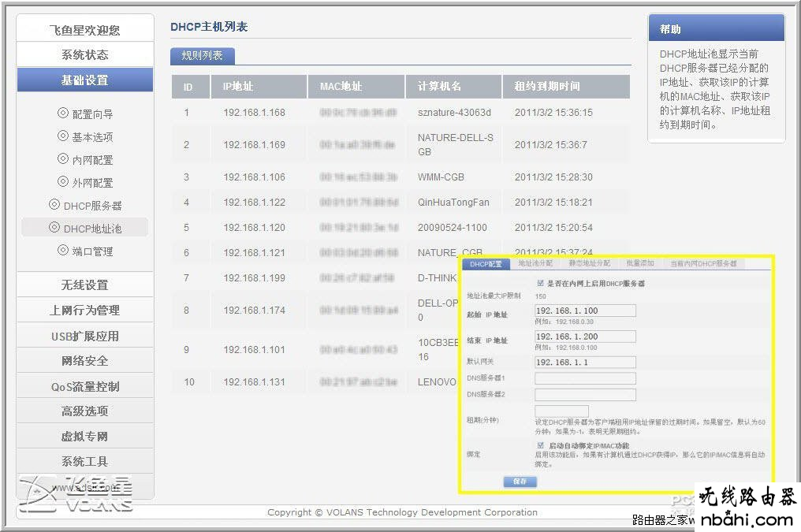The height and width of the screenshot is (532, 801).
Task: Click the 计算机名 column header
Action: [x=453, y=86]
